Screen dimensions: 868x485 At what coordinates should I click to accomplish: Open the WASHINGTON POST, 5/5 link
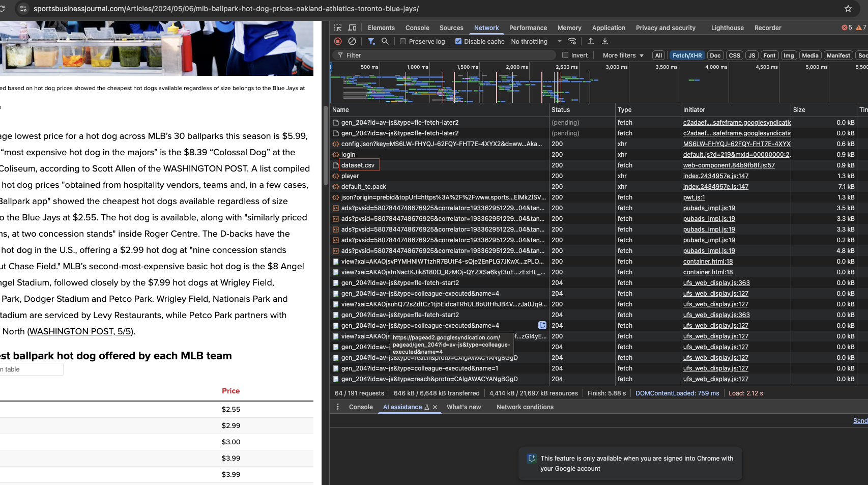pos(80,331)
